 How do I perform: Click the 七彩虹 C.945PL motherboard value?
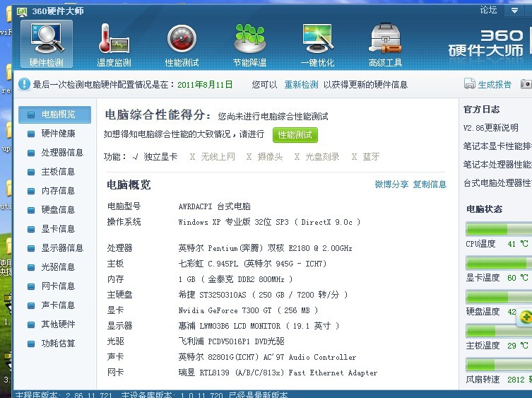coord(252,264)
